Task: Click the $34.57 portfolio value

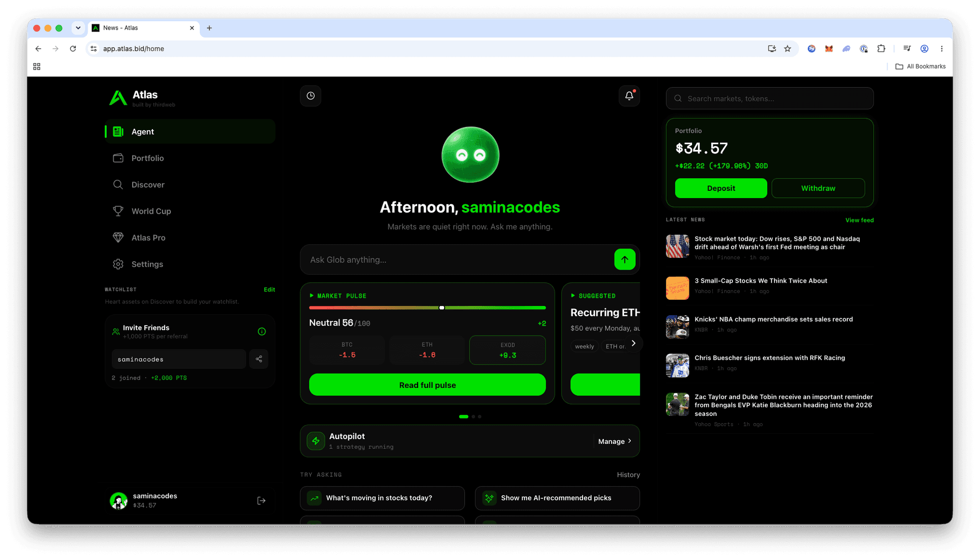Action: [701, 149]
